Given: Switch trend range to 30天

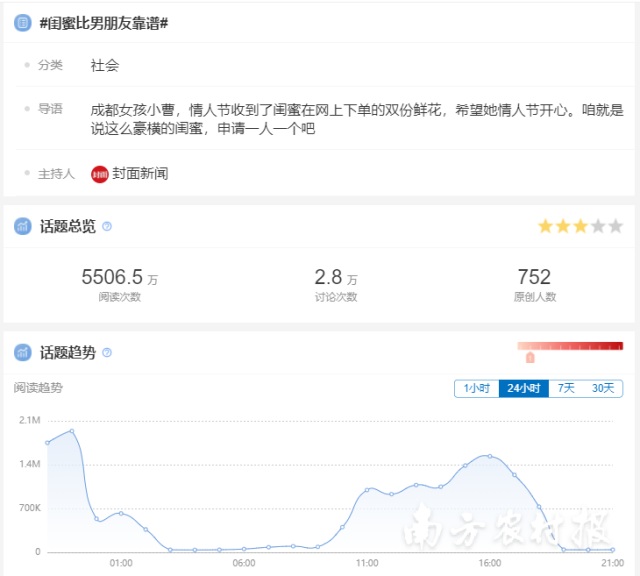Looking at the screenshot, I should (603, 388).
